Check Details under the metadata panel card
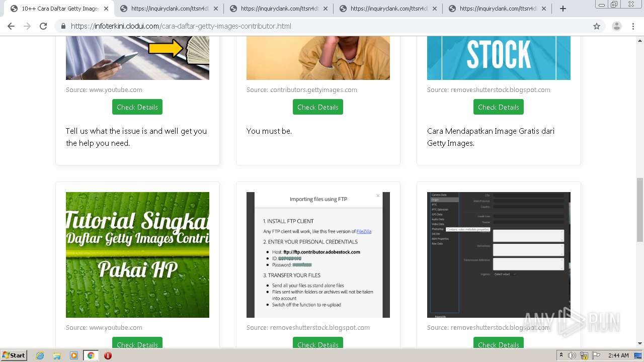This screenshot has width=644, height=362. pos(499,342)
